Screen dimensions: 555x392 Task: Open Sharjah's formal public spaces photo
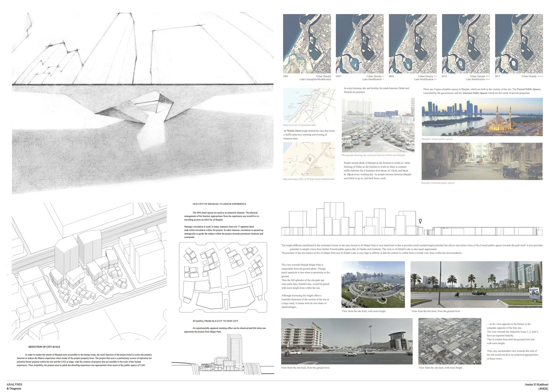coord(482,117)
